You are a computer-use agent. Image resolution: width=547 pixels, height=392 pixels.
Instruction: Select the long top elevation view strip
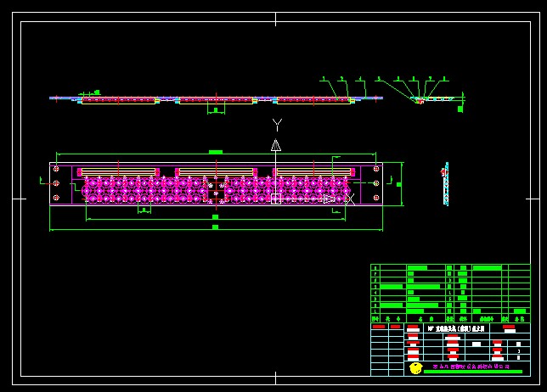click(x=216, y=99)
